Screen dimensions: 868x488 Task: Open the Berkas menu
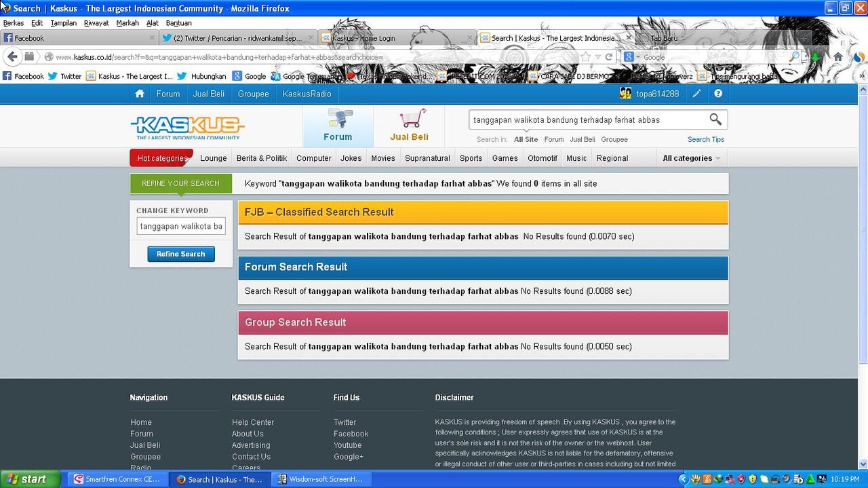(x=14, y=23)
